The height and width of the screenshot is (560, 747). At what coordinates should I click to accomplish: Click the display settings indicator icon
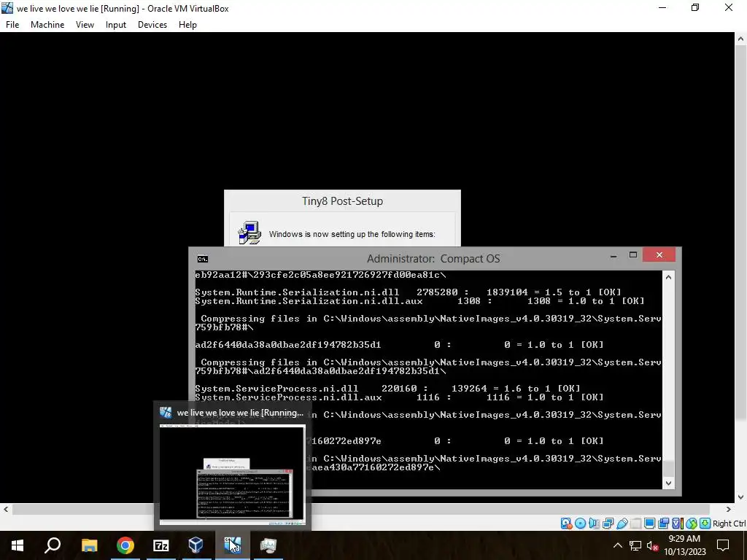pos(649,524)
